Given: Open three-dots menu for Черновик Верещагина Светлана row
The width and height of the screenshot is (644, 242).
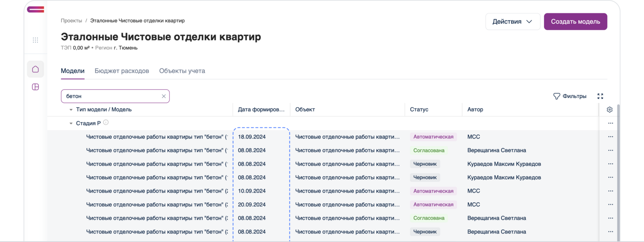Looking at the screenshot, I should (611, 232).
